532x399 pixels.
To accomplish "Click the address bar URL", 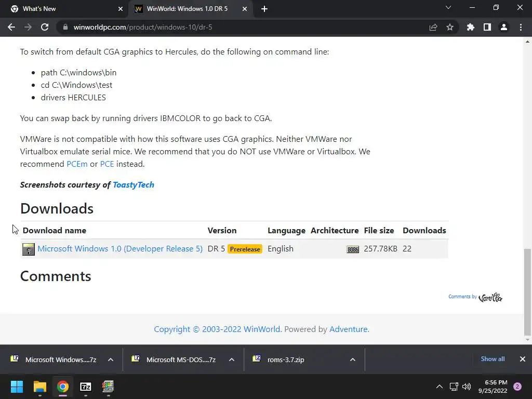I will (143, 27).
